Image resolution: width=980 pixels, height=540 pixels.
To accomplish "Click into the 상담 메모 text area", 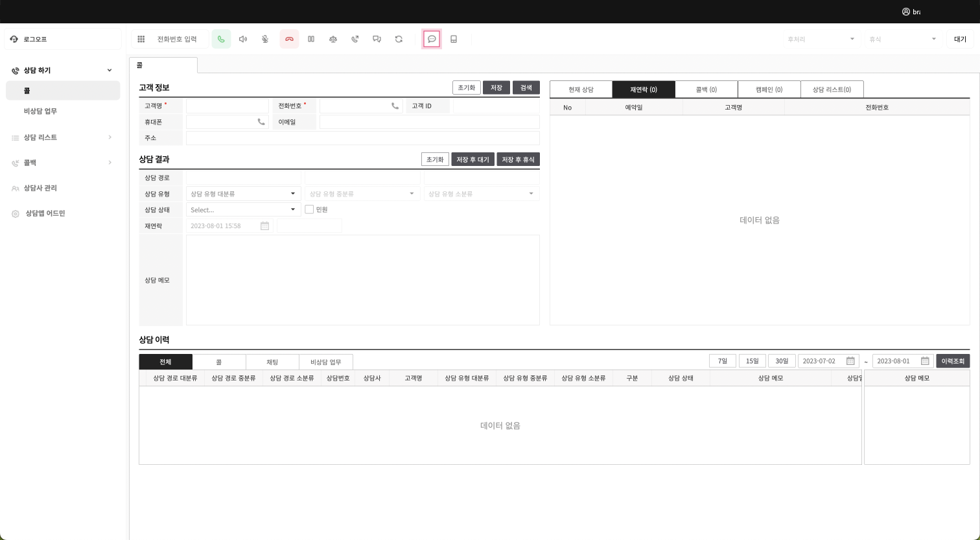I will coord(362,280).
